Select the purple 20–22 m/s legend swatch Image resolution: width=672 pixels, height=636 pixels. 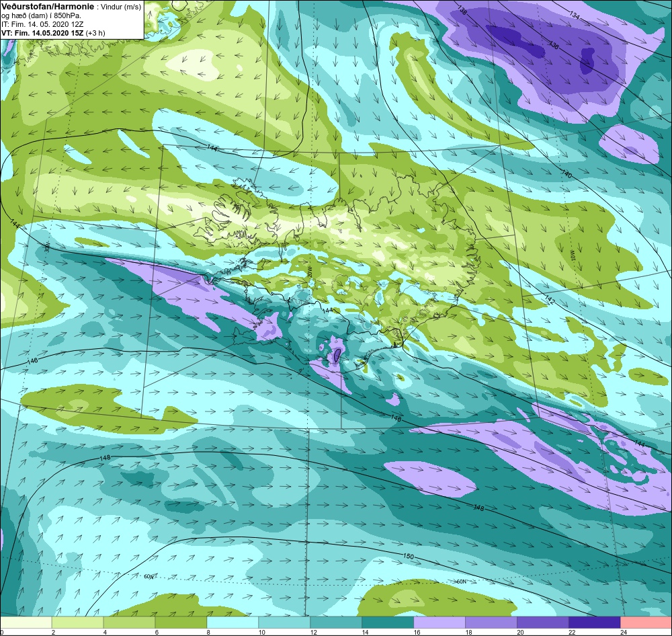click(543, 623)
